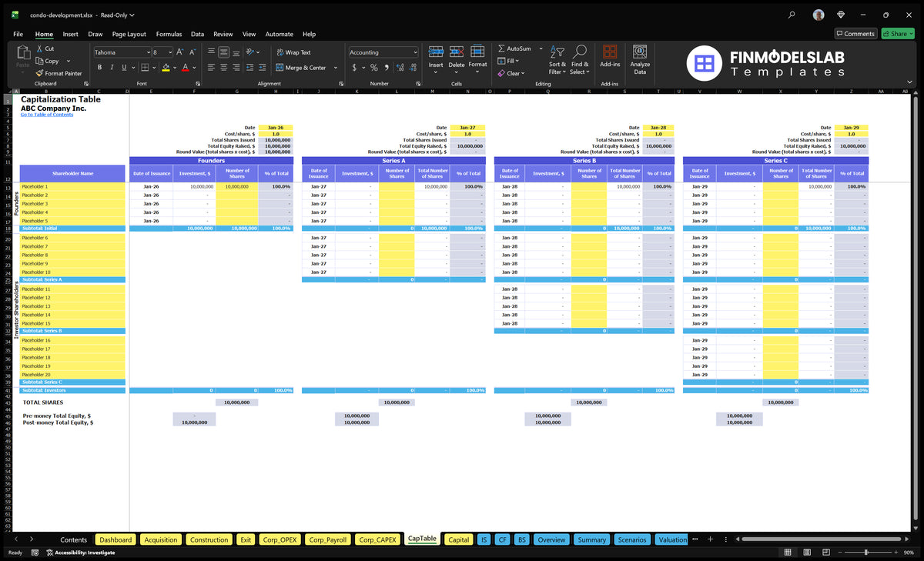Open the font name dropdown showing Tahoma
The image size is (924, 561).
click(x=147, y=52)
